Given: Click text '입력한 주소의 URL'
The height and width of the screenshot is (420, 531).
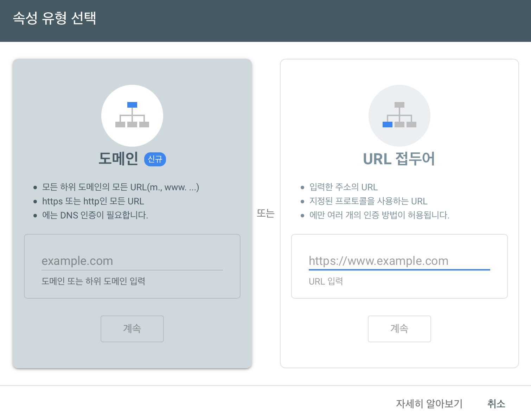Looking at the screenshot, I should tap(344, 187).
